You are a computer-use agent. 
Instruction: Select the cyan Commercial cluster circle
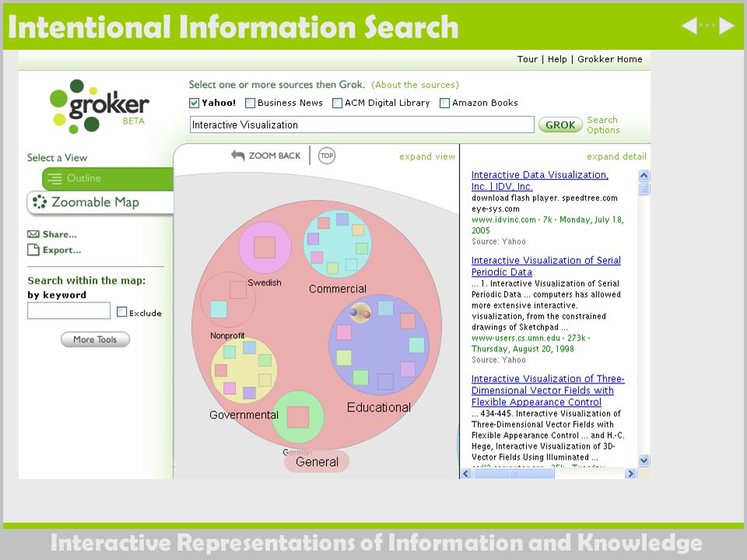click(337, 243)
